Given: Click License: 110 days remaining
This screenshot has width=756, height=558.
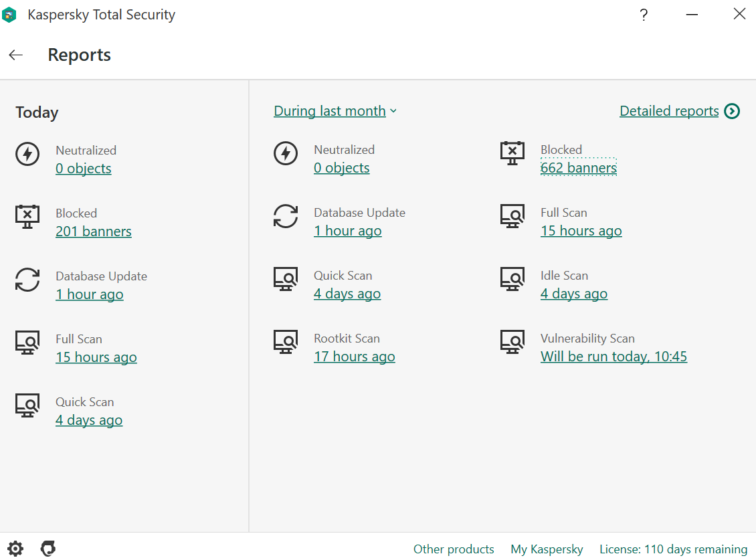Looking at the screenshot, I should pyautogui.click(x=673, y=549).
